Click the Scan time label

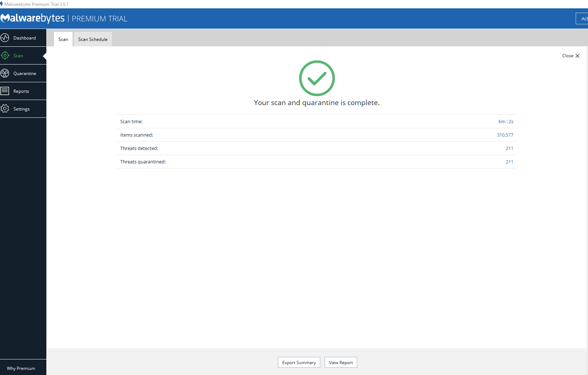[132, 121]
